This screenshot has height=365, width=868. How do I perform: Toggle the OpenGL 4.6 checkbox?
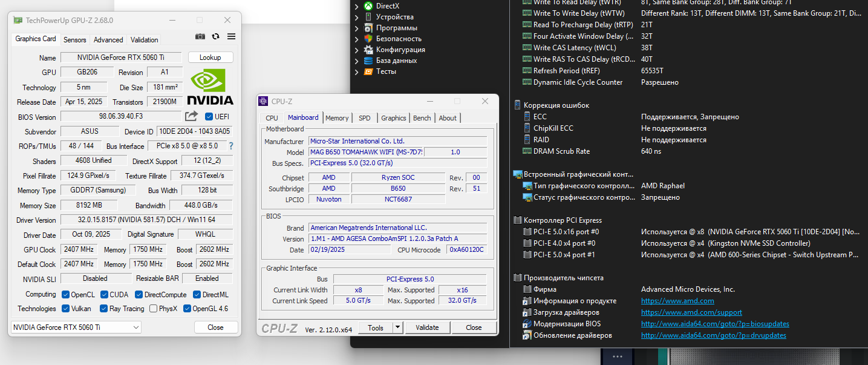click(186, 309)
